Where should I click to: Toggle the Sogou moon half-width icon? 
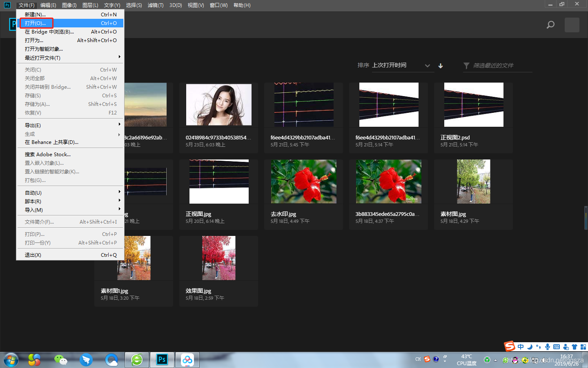pyautogui.click(x=530, y=347)
